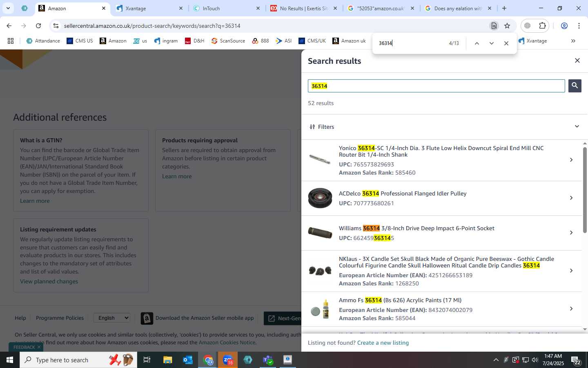Expand the Filters section chevron

coord(577,126)
